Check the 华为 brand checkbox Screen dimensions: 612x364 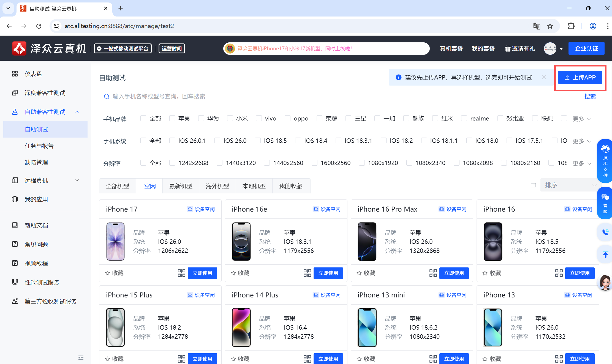(x=201, y=118)
